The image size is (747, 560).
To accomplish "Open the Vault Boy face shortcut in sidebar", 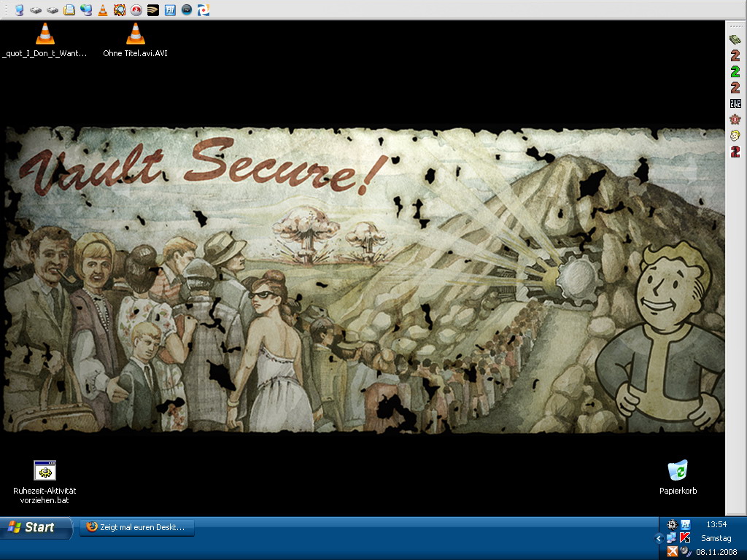I will click(735, 136).
